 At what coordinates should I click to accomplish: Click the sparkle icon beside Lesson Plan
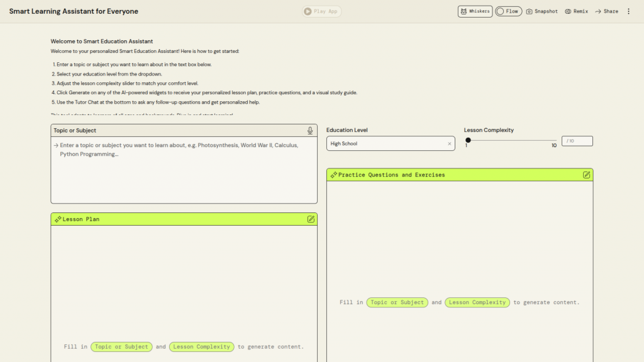point(58,219)
